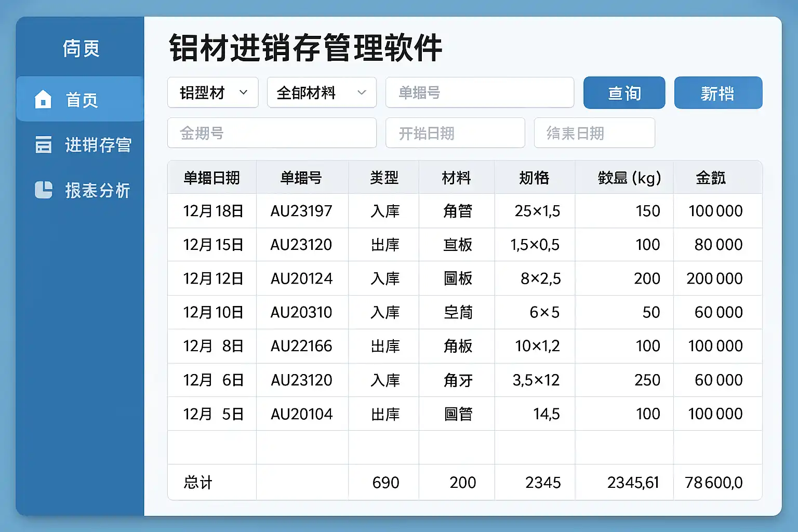This screenshot has height=532, width=798.
Task: Click the 类型 column header
Action: [x=384, y=178]
